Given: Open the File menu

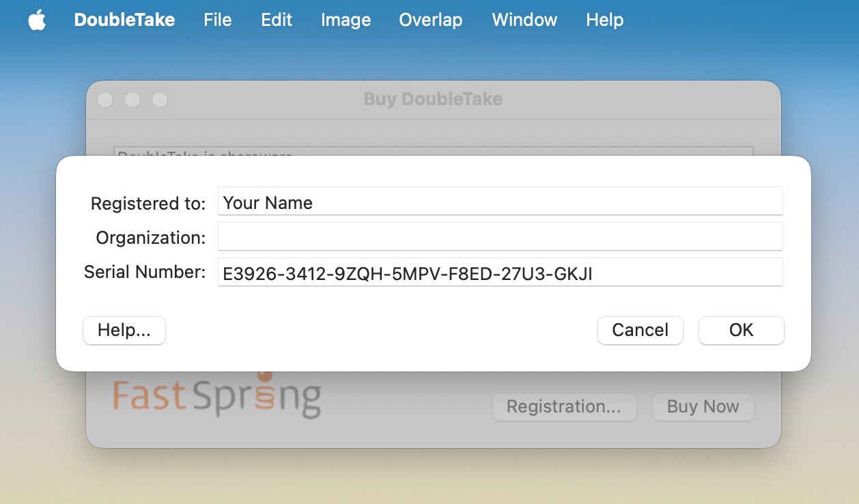Looking at the screenshot, I should click(x=218, y=20).
